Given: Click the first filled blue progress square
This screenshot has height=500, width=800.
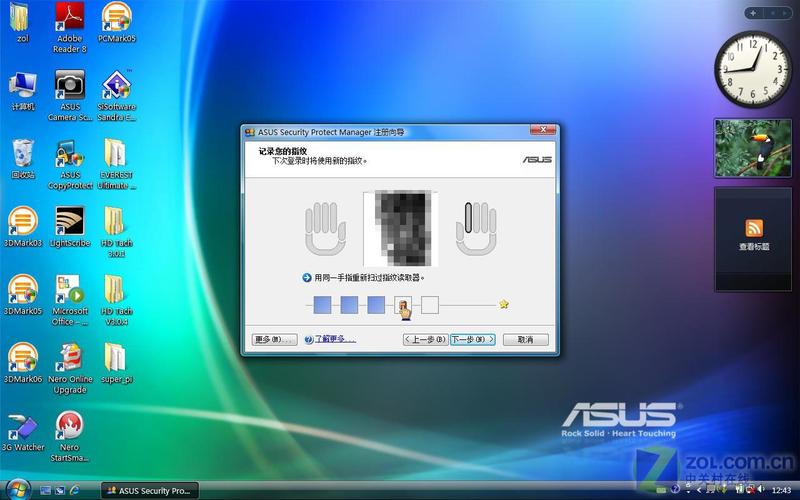Looking at the screenshot, I should pyautogui.click(x=322, y=305).
